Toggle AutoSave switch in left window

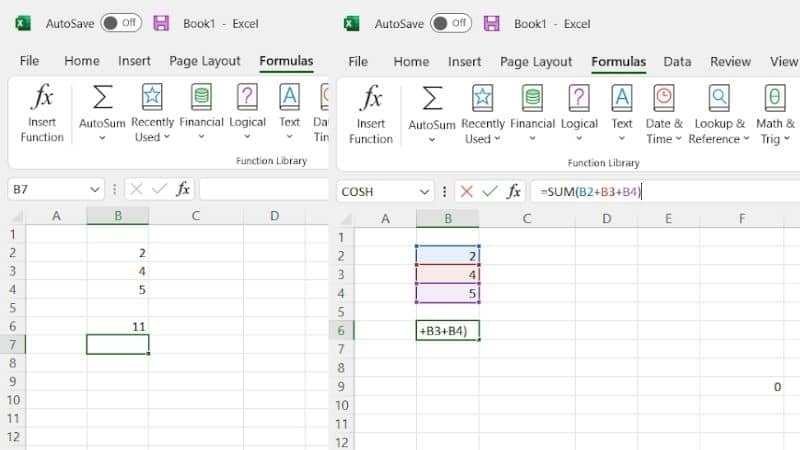point(120,22)
